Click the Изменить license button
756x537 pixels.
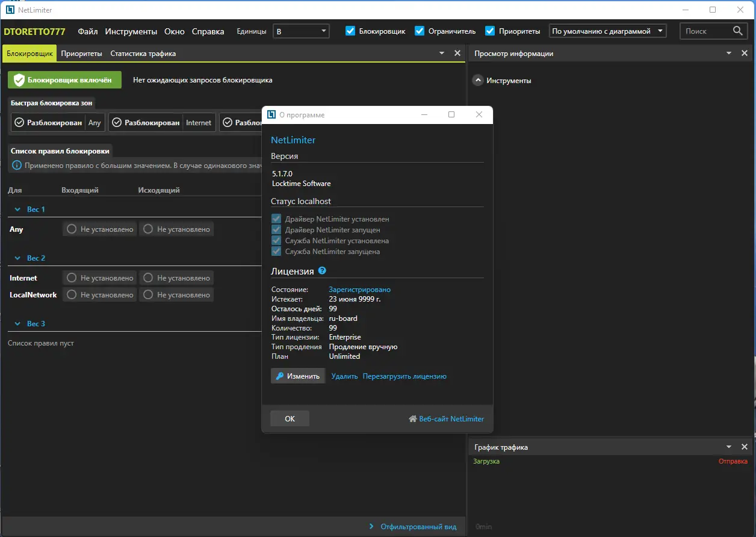coord(298,376)
